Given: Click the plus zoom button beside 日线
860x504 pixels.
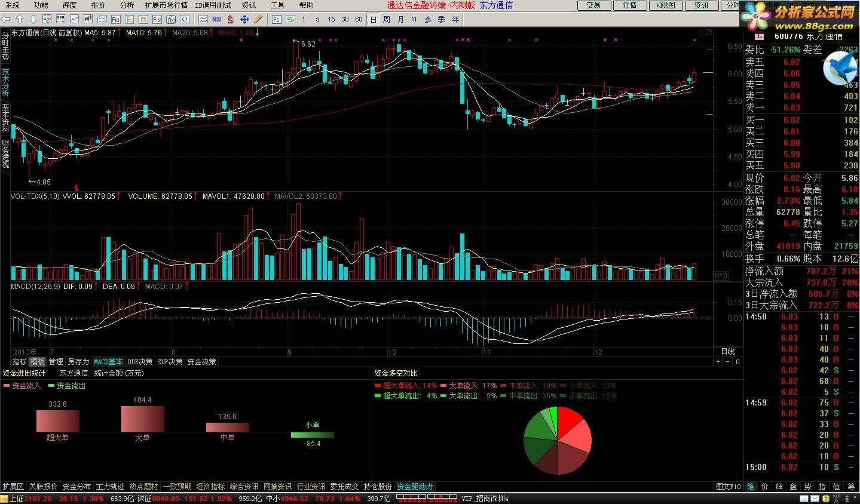Looking at the screenshot, I should tap(718, 362).
